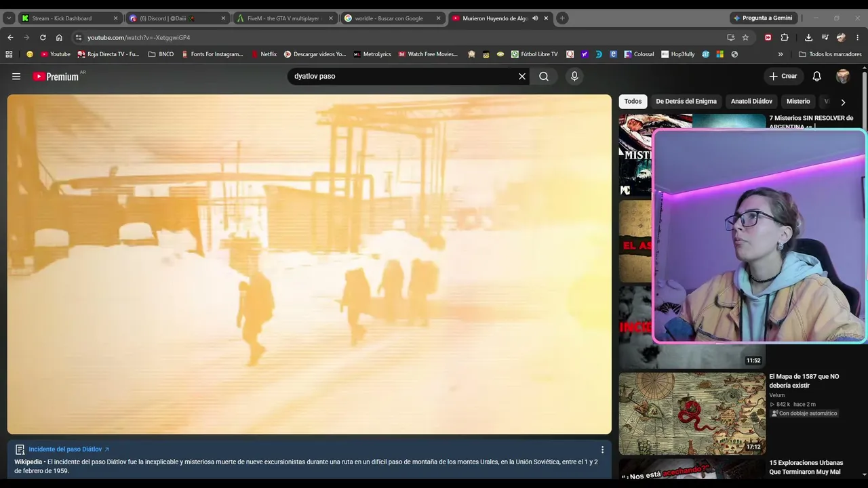This screenshot has width=868, height=488.
Task: Open the YouTube guide hamburger menu
Action: [x=16, y=77]
